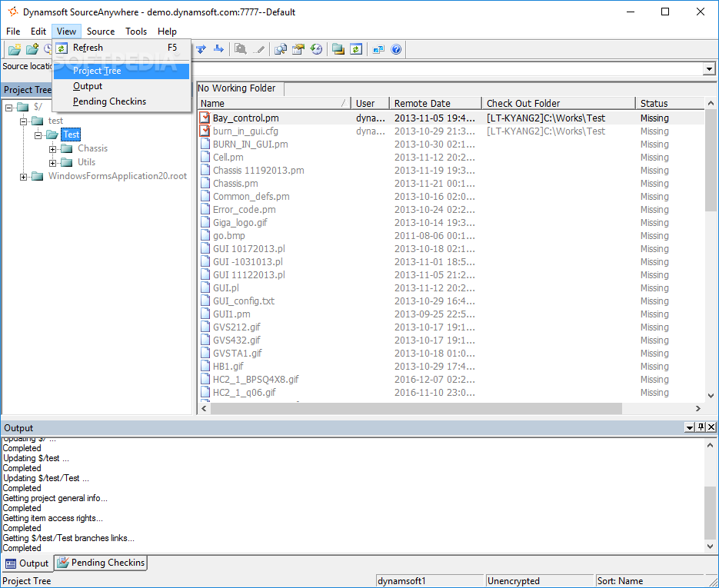Sort by Remote Date column header
The width and height of the screenshot is (719, 588).
[x=435, y=104]
